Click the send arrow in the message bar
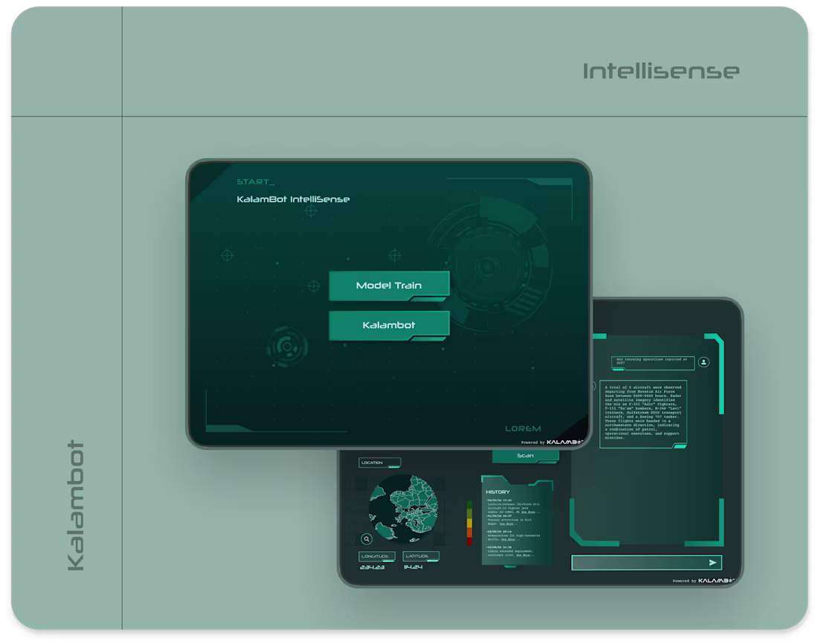This screenshot has height=644, width=818. pos(713,562)
